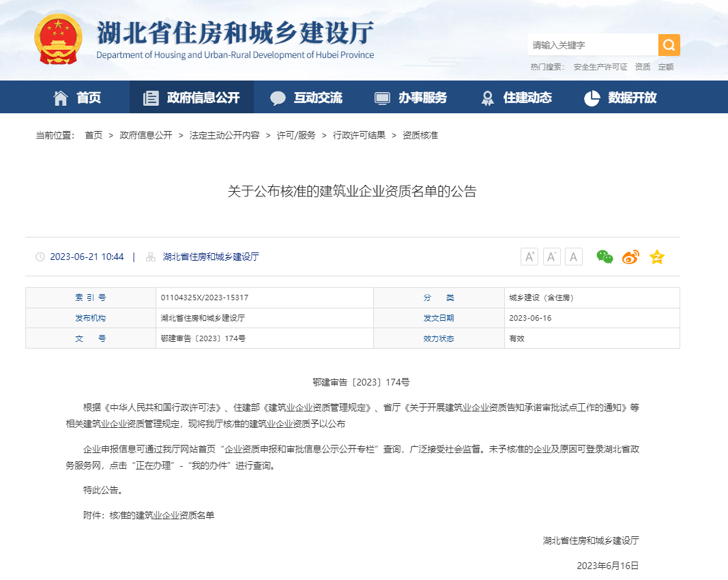Open the 首页 navigation menu

click(89, 98)
